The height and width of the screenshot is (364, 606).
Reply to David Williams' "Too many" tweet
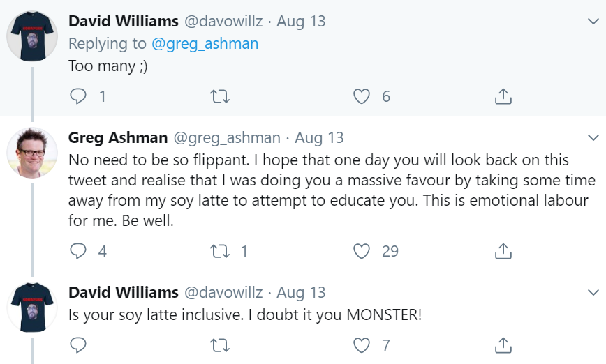click(79, 96)
